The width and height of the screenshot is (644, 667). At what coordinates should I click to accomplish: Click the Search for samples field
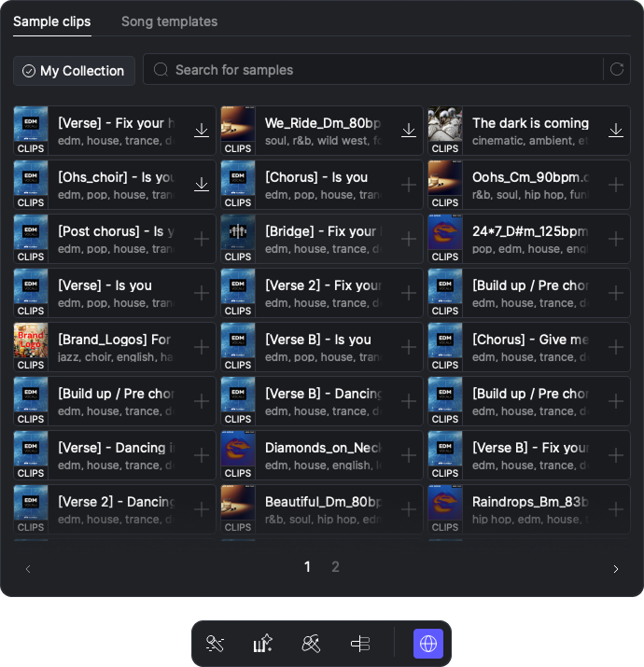373,70
